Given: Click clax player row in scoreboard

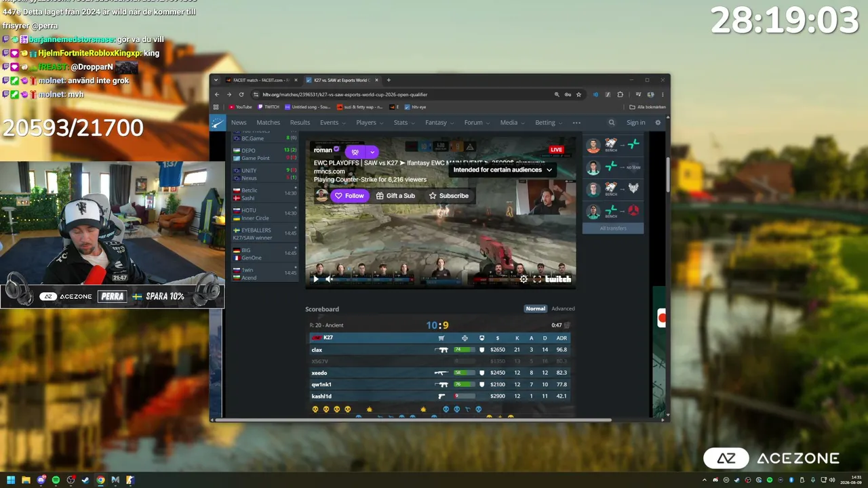Looking at the screenshot, I should [x=440, y=350].
